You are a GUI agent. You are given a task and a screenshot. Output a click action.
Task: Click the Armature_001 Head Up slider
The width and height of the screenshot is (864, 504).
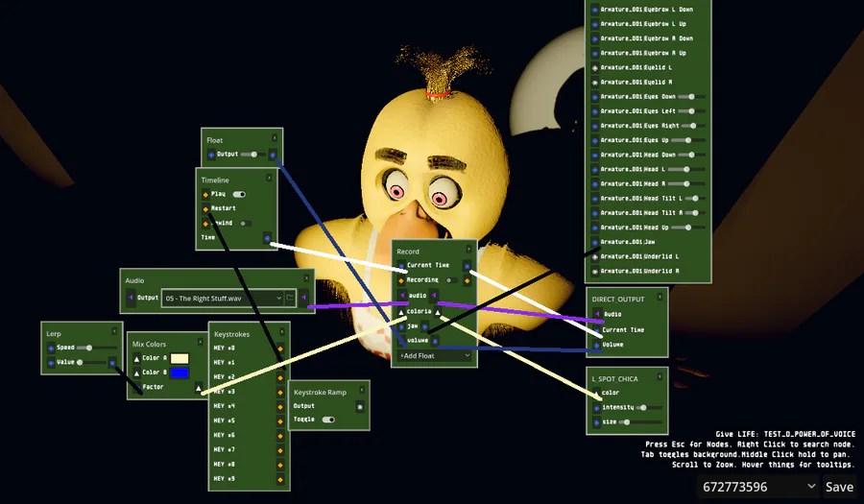(688, 228)
